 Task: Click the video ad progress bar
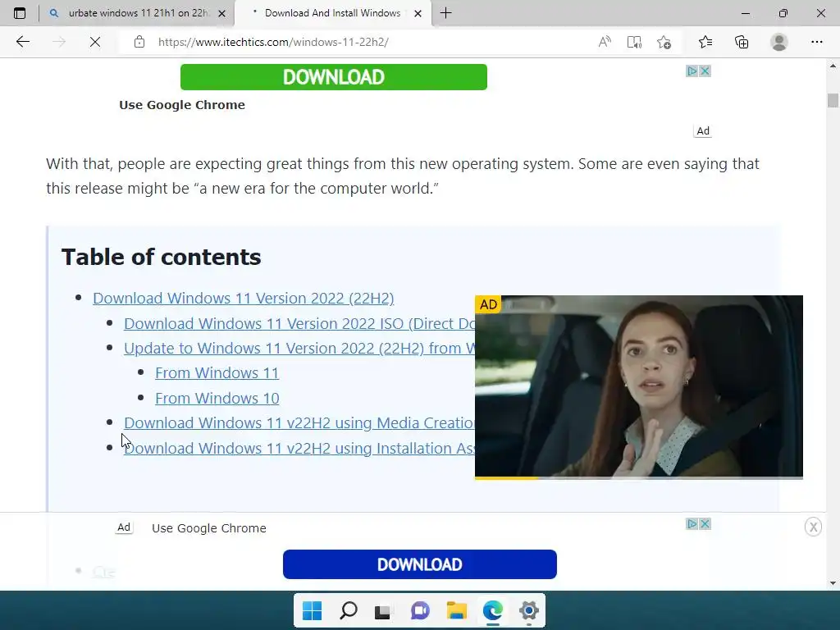click(x=638, y=478)
